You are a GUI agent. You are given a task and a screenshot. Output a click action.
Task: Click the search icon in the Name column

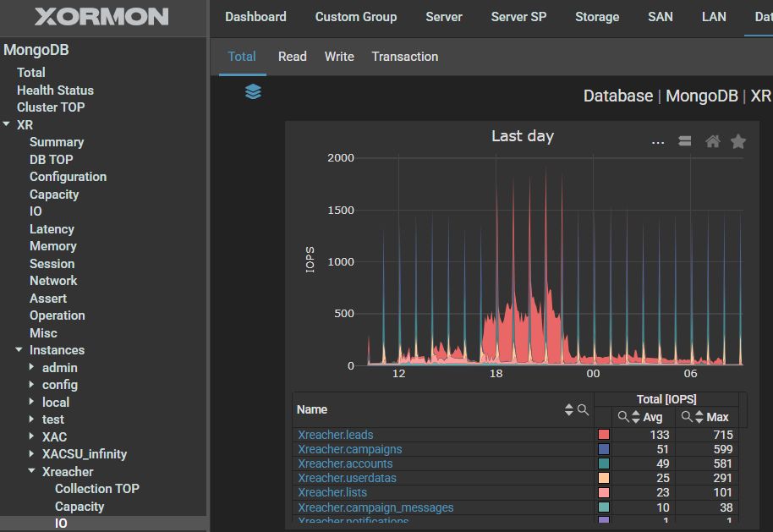coord(583,410)
